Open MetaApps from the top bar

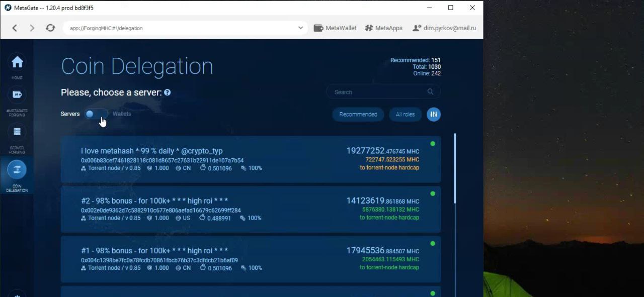point(384,28)
